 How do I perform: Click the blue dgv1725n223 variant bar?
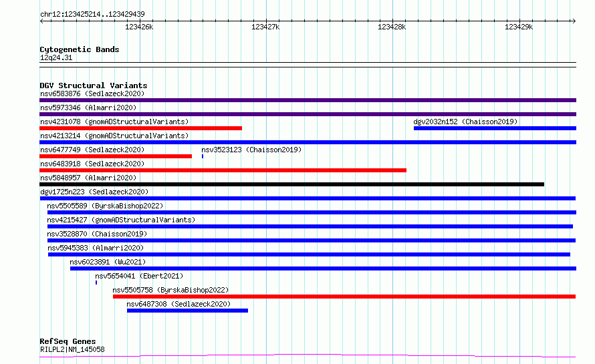(308, 198)
